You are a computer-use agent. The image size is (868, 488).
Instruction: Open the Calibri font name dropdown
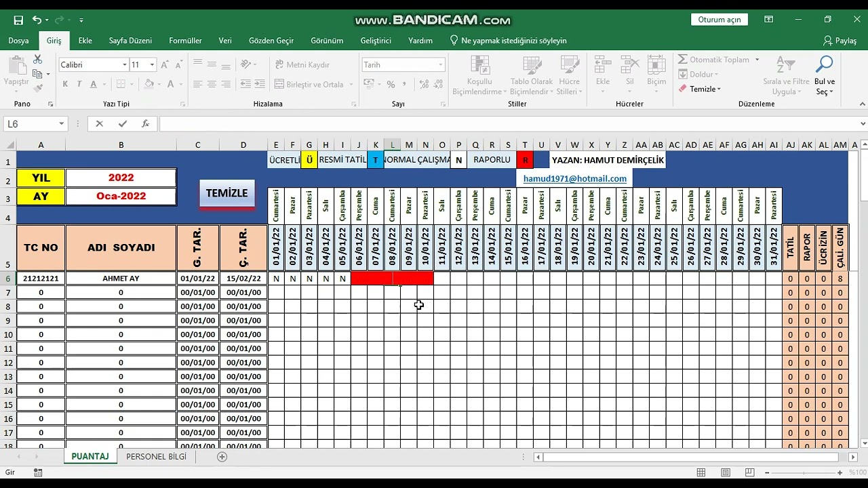click(x=124, y=64)
